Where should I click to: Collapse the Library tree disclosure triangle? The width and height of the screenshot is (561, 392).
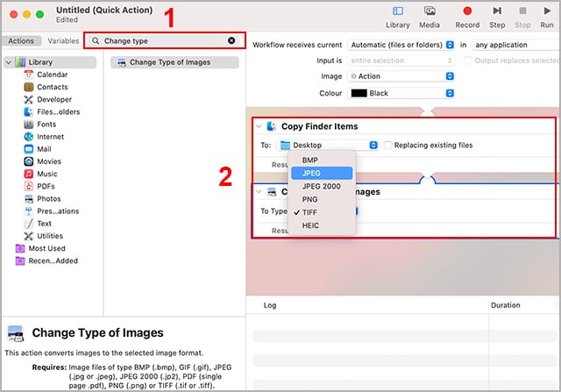[8, 62]
